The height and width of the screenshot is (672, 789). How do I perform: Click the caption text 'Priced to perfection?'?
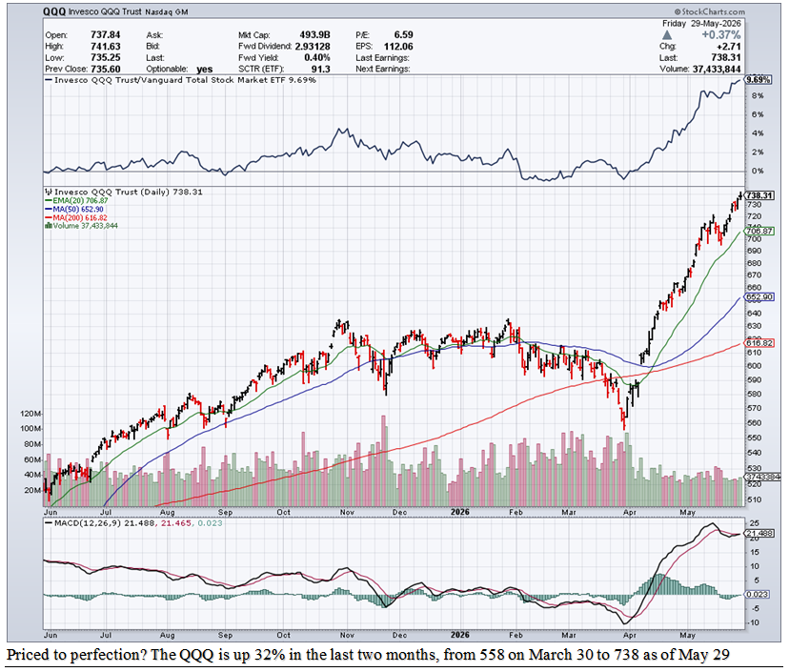click(76, 655)
